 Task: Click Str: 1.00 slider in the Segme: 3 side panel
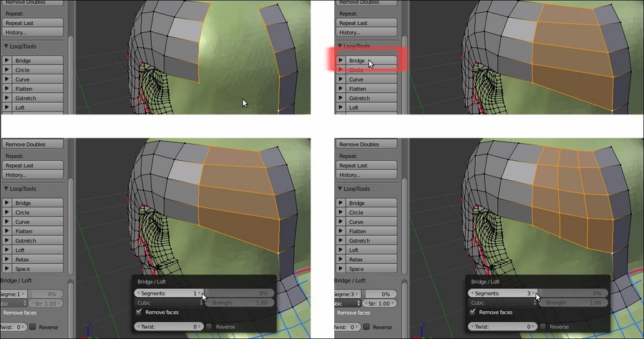pos(381,304)
